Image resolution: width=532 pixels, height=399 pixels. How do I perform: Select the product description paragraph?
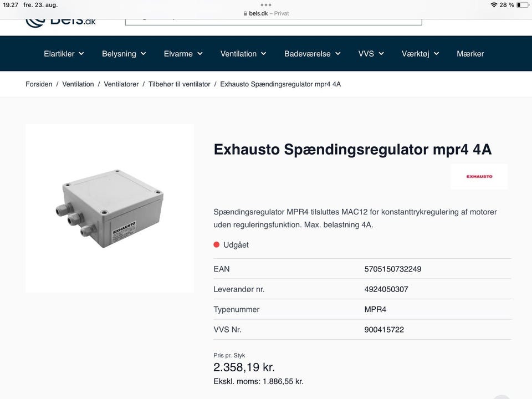click(355, 218)
